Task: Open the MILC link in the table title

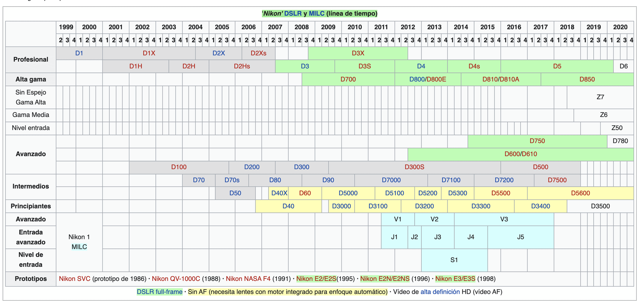Action: [316, 13]
